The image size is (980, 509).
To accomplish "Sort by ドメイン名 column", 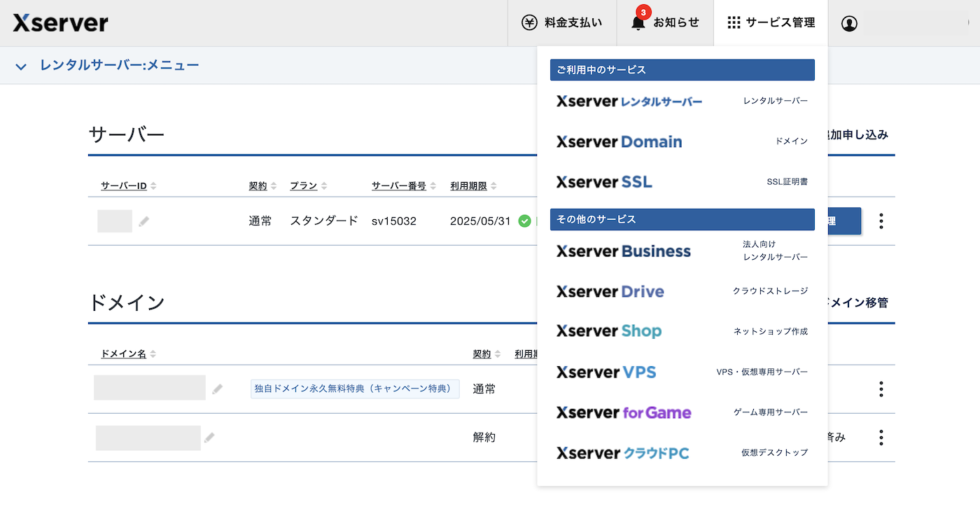I will pyautogui.click(x=129, y=354).
